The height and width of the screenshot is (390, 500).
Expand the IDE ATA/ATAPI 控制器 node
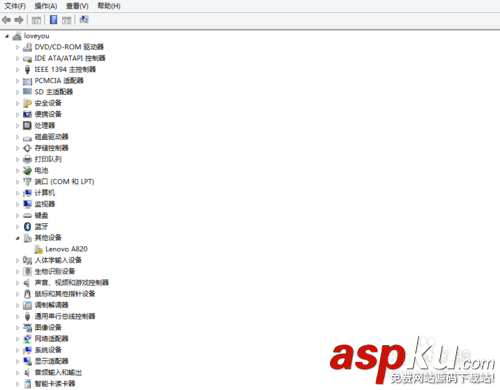[17, 59]
